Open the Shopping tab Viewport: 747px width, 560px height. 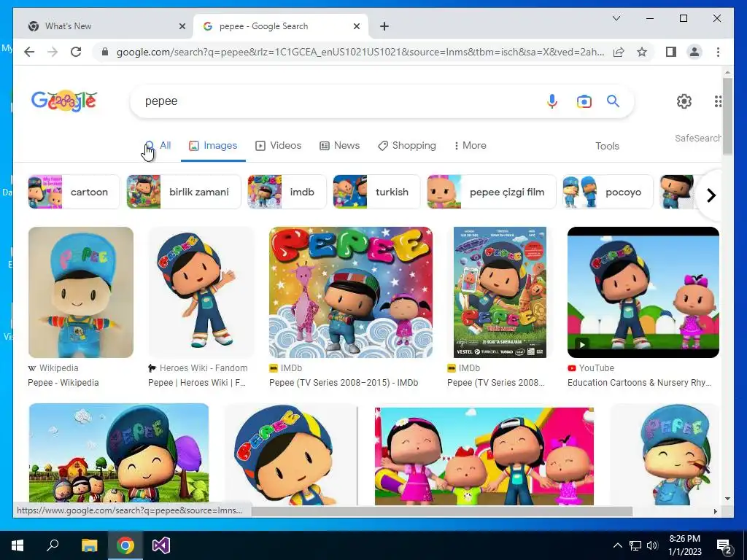click(407, 145)
